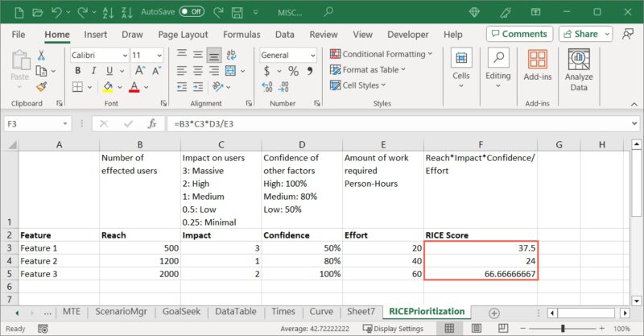Click the Cut scissors icon
The image size is (644, 336).
[41, 55]
